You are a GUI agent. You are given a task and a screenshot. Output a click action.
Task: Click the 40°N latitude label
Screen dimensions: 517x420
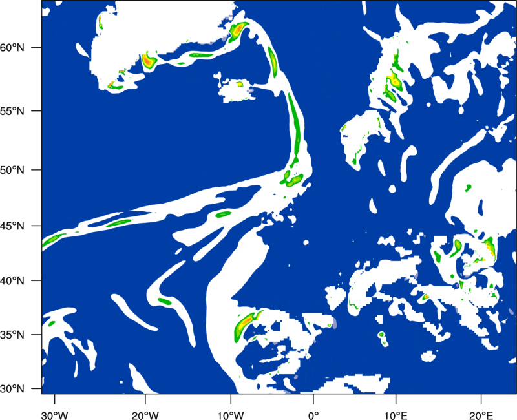pyautogui.click(x=12, y=281)
